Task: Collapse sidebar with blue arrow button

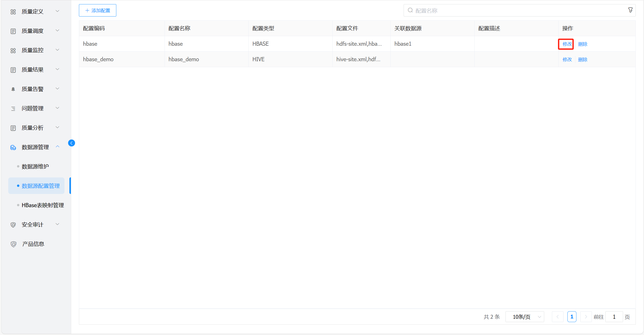Action: coord(71,143)
